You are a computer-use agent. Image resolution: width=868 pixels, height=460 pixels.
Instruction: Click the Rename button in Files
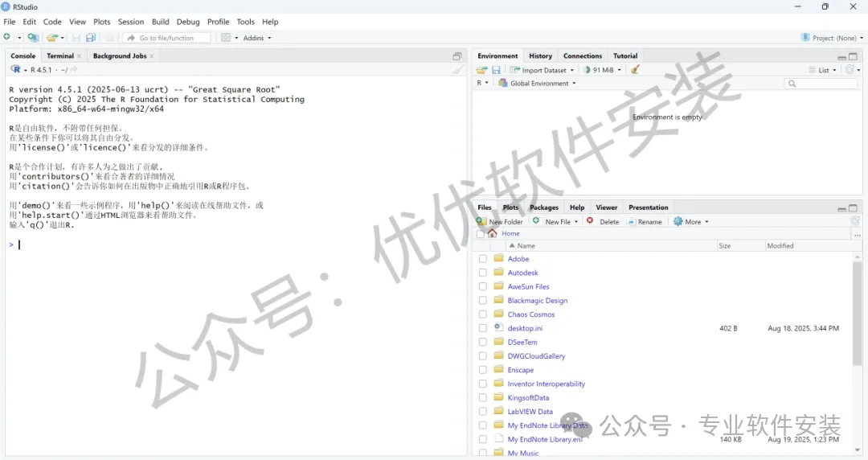pyautogui.click(x=645, y=222)
